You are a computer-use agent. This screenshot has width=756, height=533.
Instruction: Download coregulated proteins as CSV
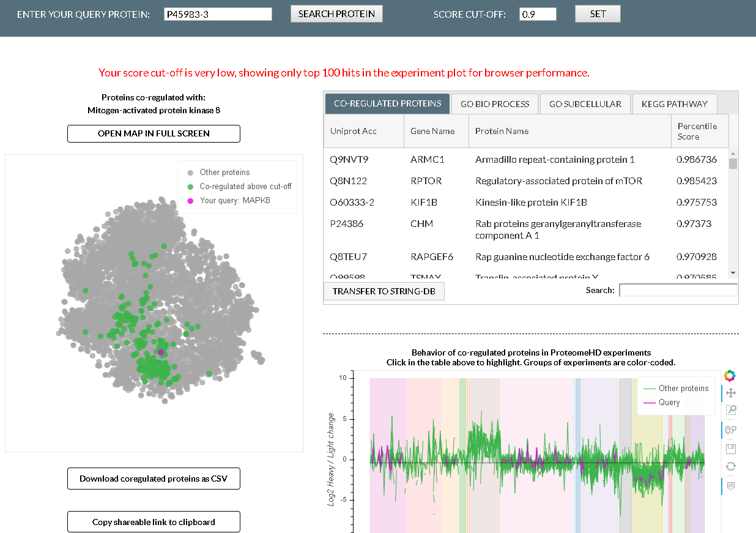[154, 479]
